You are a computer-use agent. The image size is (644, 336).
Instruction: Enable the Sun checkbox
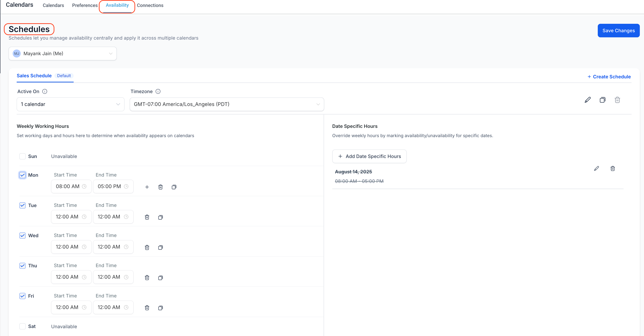(x=23, y=156)
